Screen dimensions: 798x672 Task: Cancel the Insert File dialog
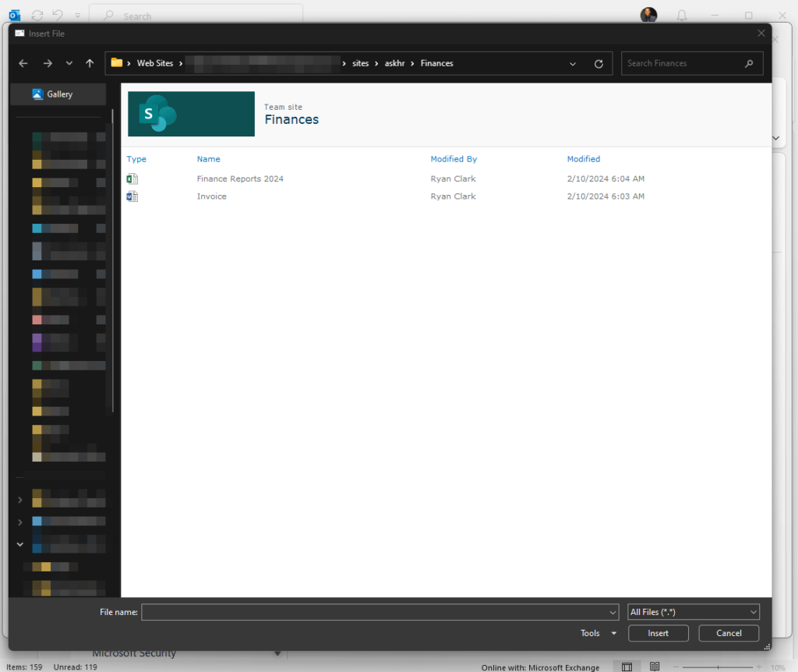coord(729,633)
